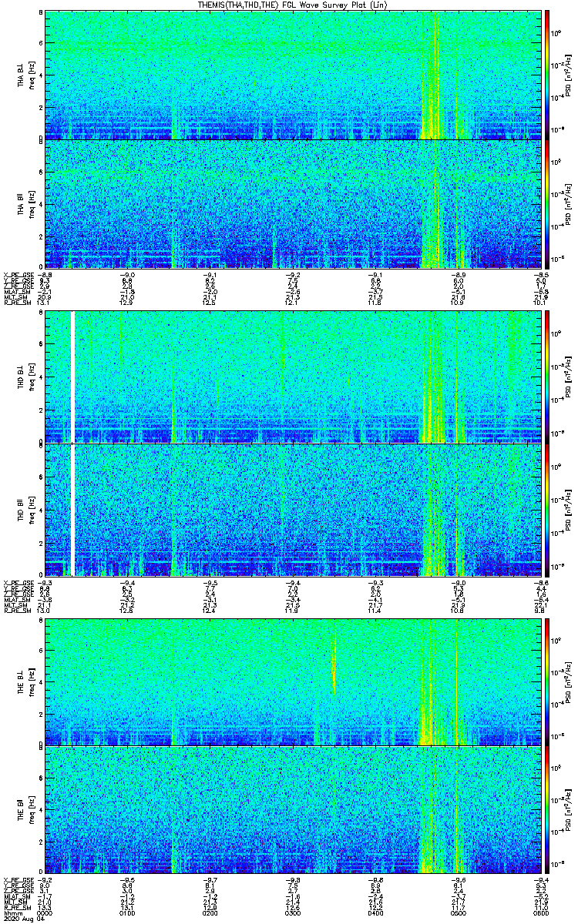Click the 'hhmm' axis label at the bottom
This screenshot has width=578, height=924.
12,913
